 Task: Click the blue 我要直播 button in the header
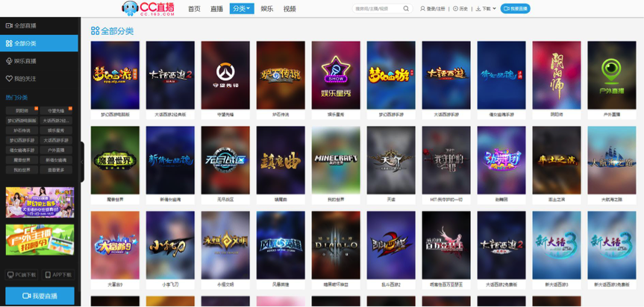[515, 9]
